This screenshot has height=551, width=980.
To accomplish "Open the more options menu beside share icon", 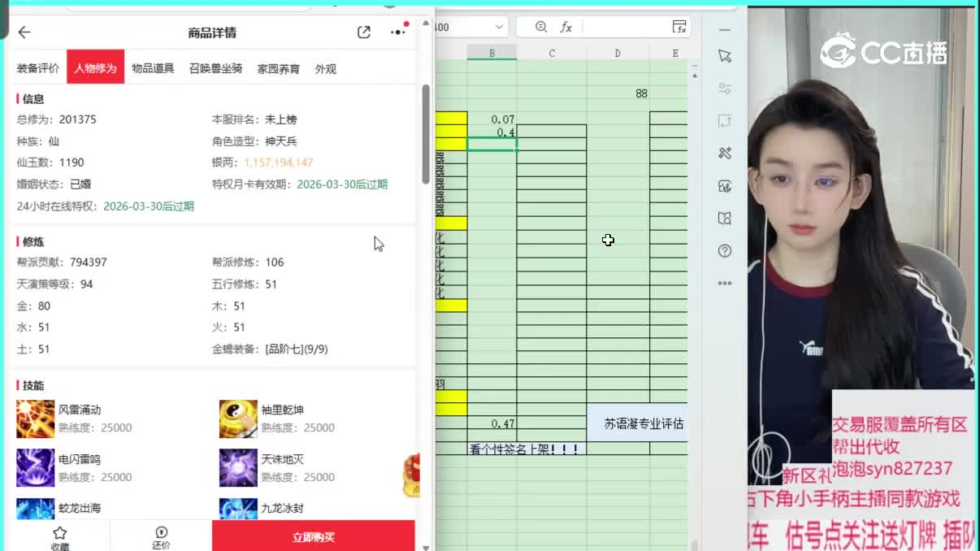I will 396,32.
